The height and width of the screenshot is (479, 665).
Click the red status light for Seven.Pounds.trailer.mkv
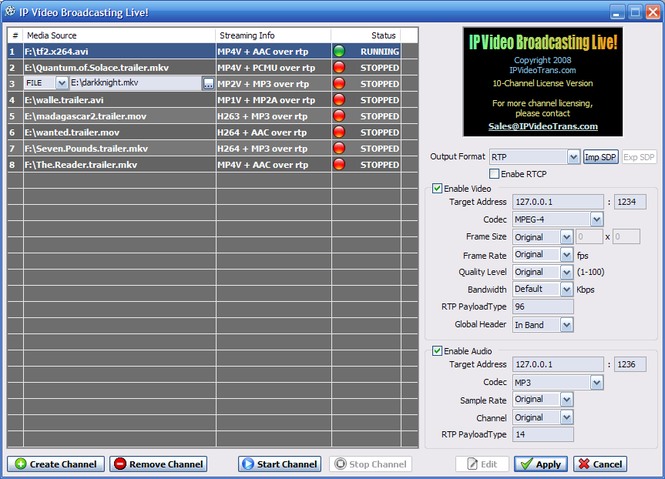339,148
